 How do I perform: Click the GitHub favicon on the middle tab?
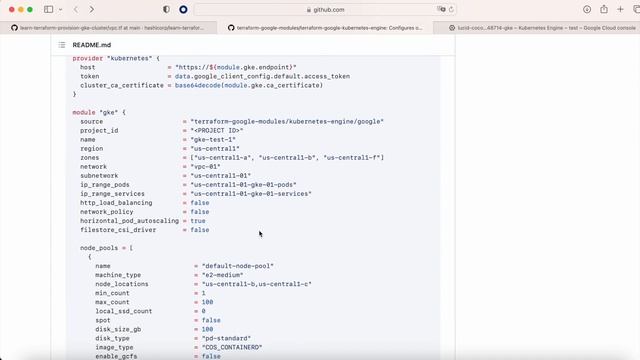tap(231, 28)
